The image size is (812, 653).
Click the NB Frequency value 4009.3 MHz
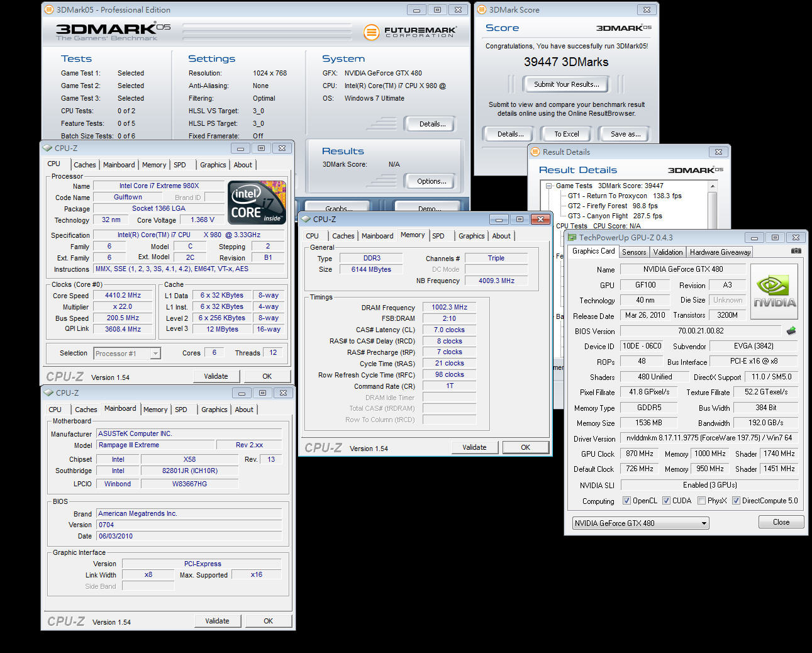[x=496, y=281]
